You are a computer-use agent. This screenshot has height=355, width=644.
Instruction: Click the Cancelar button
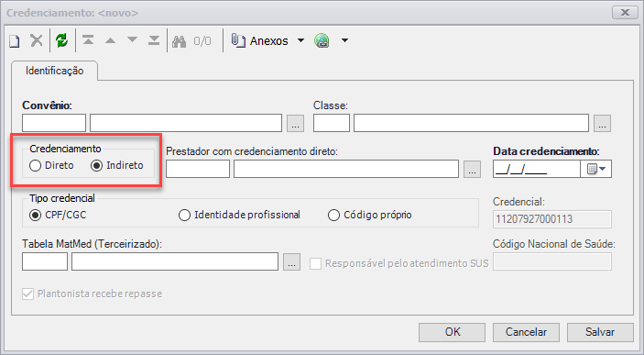[526, 332]
